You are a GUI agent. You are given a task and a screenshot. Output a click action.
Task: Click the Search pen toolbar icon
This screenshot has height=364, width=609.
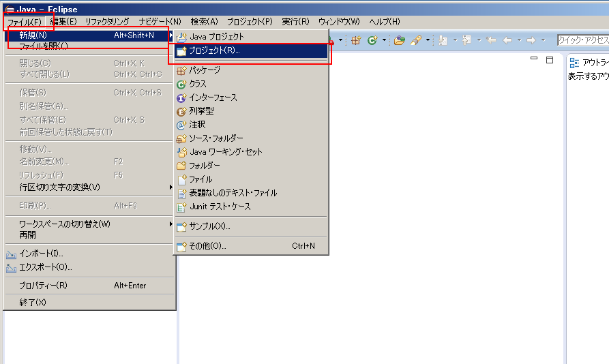click(x=416, y=40)
